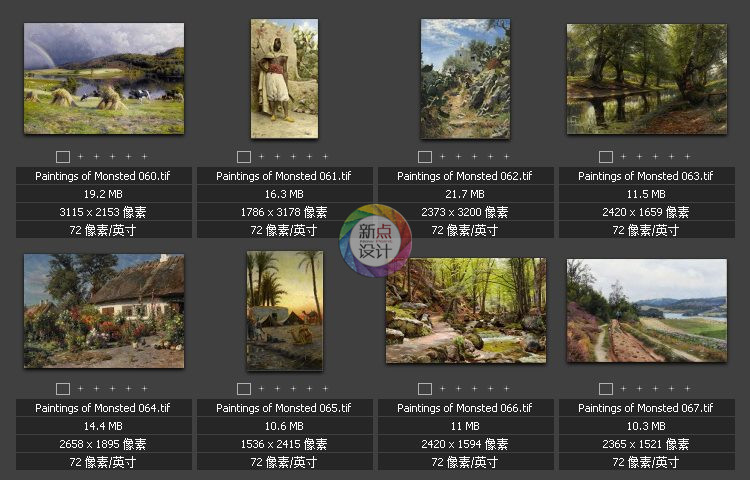
Task: Click the 2365 x 1521 dimensions text
Action: (x=646, y=444)
